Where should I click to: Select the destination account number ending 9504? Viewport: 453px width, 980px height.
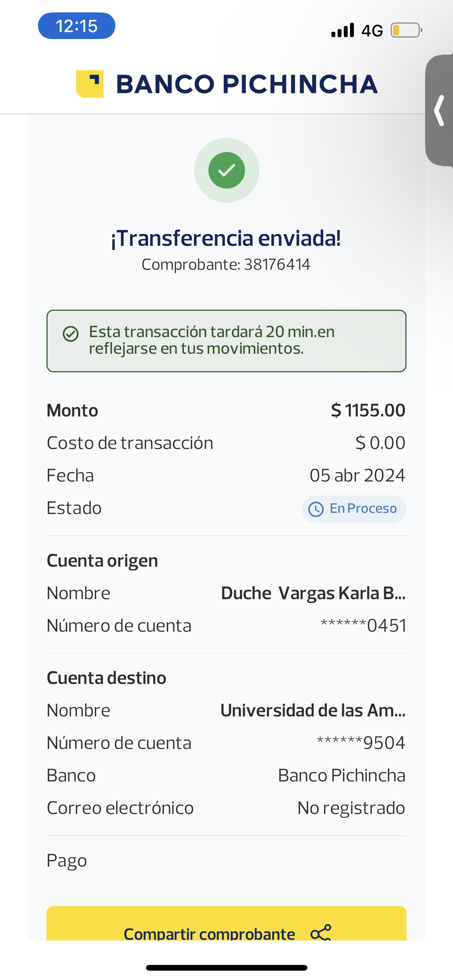[x=361, y=743]
